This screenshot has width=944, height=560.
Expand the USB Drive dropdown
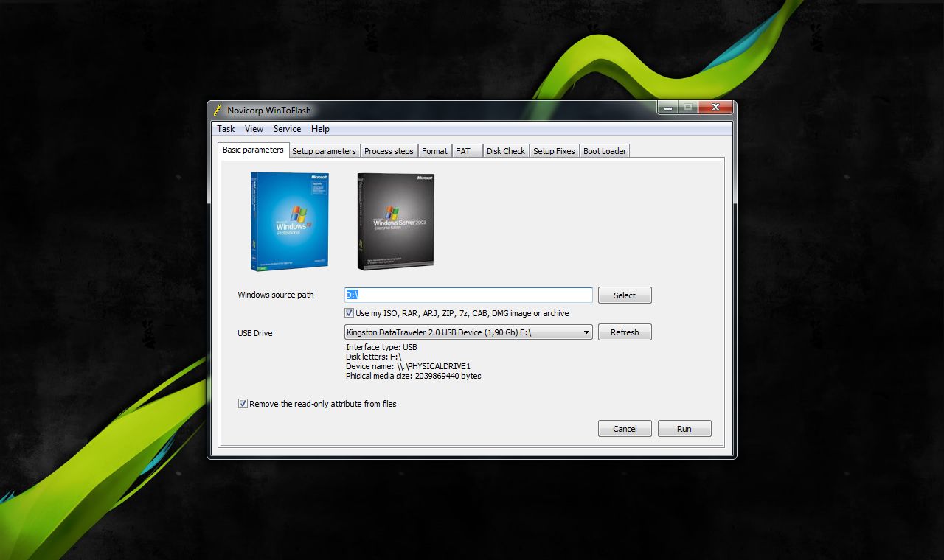click(468, 332)
